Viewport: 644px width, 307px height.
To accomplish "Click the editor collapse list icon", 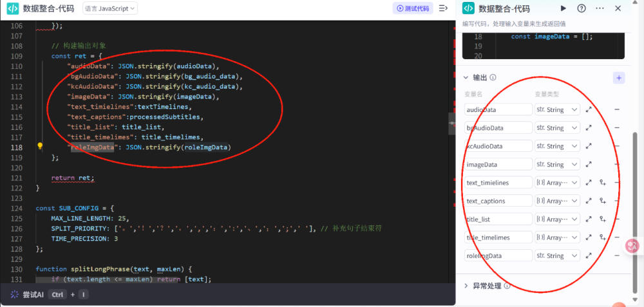I will (443, 8).
